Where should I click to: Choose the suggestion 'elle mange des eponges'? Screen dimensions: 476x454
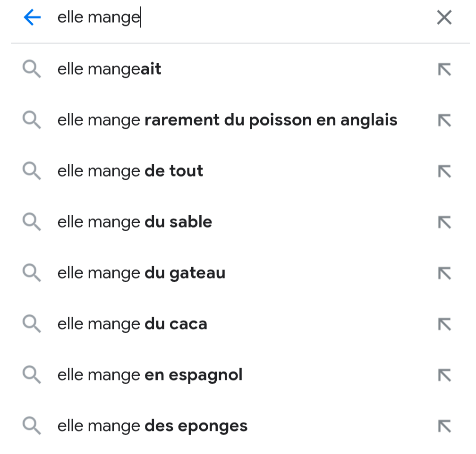pos(152,426)
